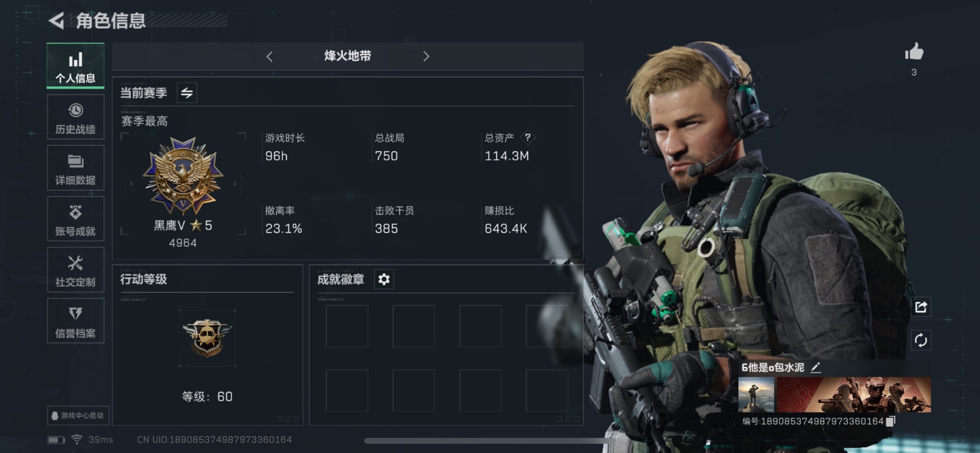Refresh the character model view
Image resolution: width=980 pixels, height=453 pixels.
click(x=921, y=340)
